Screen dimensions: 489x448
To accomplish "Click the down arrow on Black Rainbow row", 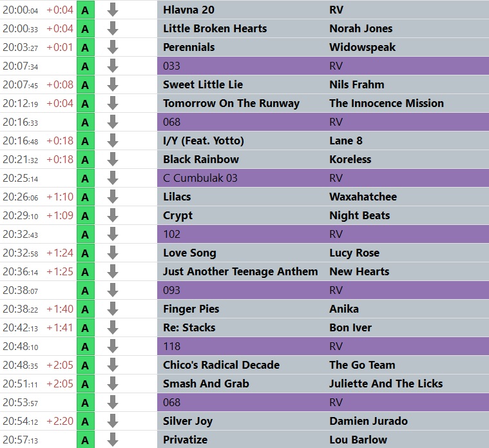I will 113,159.
